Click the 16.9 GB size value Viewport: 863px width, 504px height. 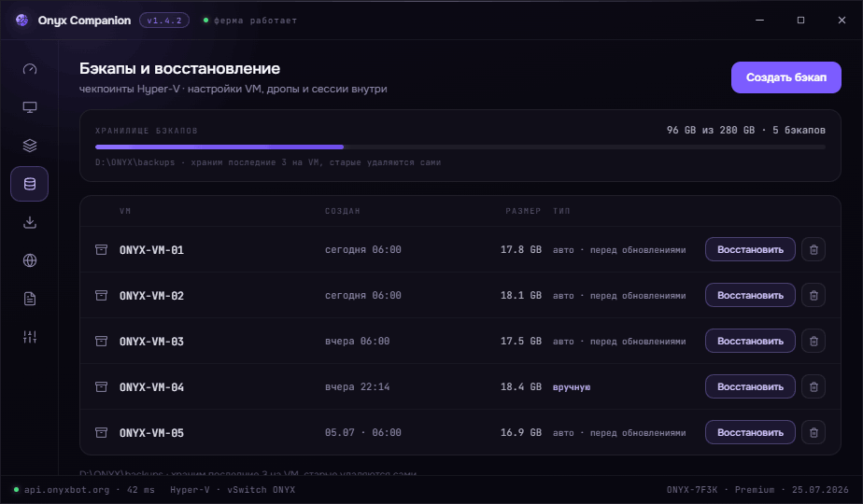click(x=520, y=432)
